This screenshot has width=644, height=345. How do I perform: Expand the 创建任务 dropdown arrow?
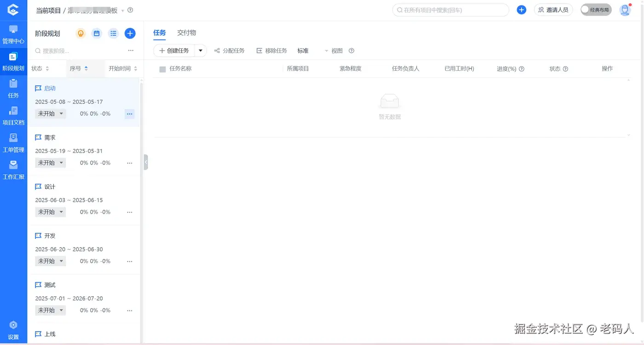(x=201, y=51)
